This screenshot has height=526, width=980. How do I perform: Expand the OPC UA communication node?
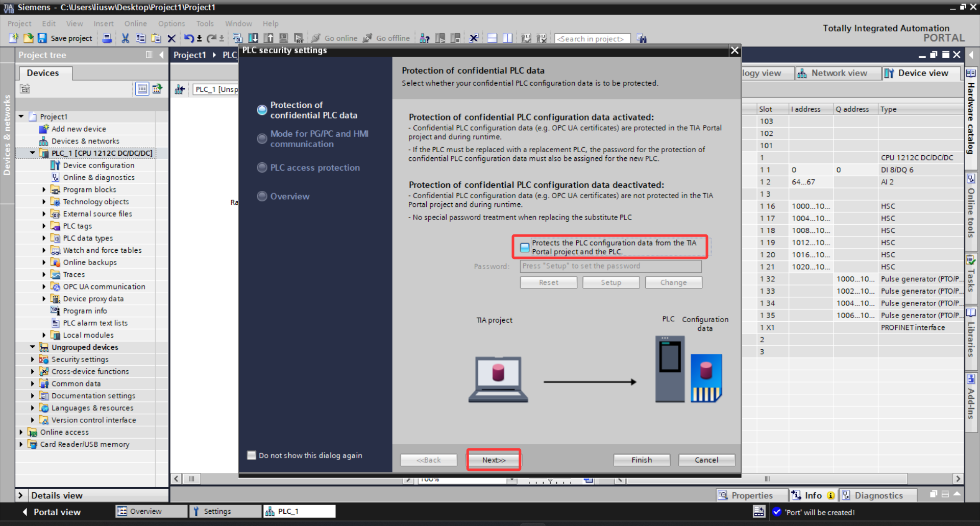coord(44,286)
